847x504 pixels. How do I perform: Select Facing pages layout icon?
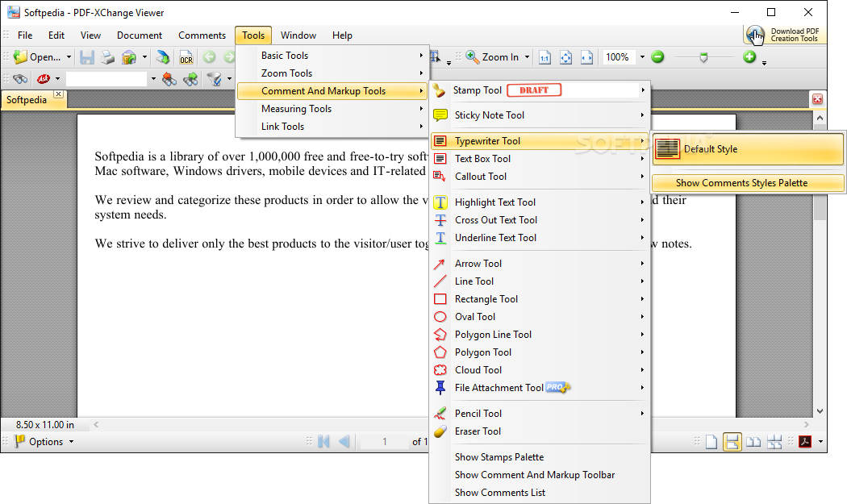click(x=753, y=442)
